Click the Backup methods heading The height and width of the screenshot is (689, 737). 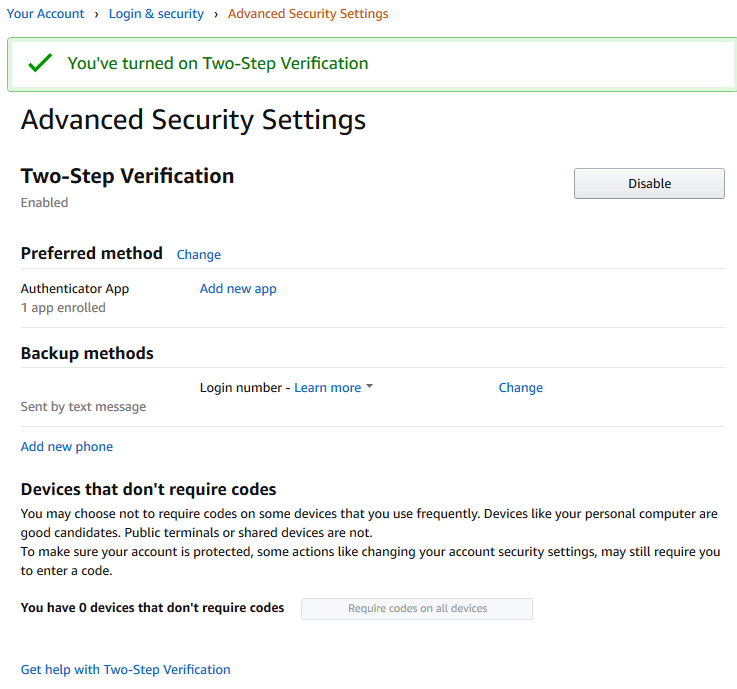click(x=87, y=353)
